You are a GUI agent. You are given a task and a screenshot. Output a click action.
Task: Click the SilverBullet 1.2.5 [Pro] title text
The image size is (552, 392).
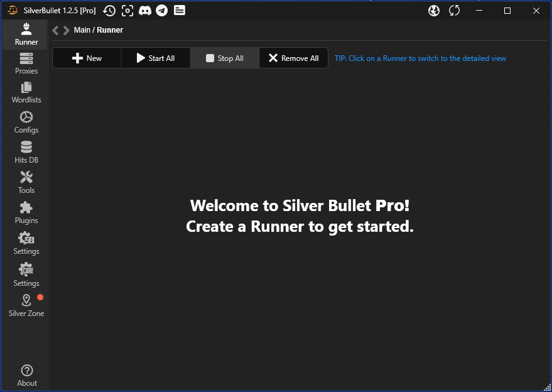tap(60, 11)
